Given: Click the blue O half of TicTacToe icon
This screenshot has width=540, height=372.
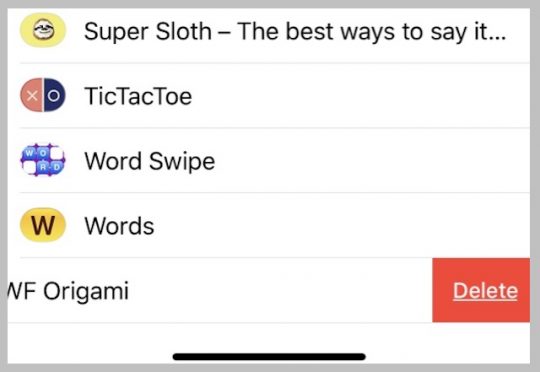Looking at the screenshot, I should click(54, 95).
